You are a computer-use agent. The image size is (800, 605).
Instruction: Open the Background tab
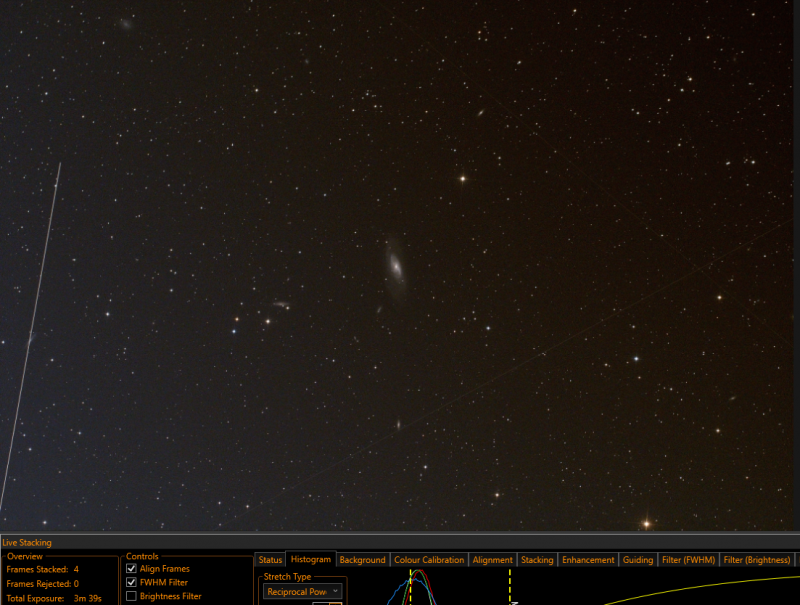(363, 560)
